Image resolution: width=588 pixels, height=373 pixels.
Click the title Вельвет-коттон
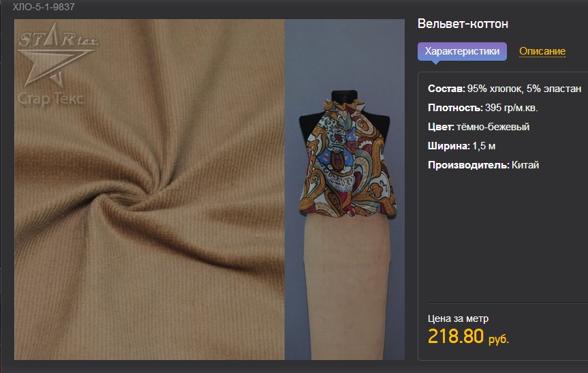[x=463, y=24]
